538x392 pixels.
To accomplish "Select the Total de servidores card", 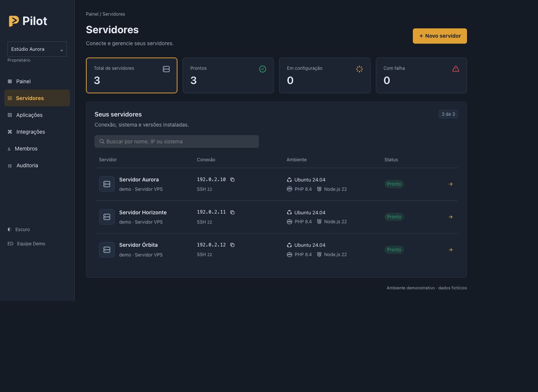I will [132, 75].
